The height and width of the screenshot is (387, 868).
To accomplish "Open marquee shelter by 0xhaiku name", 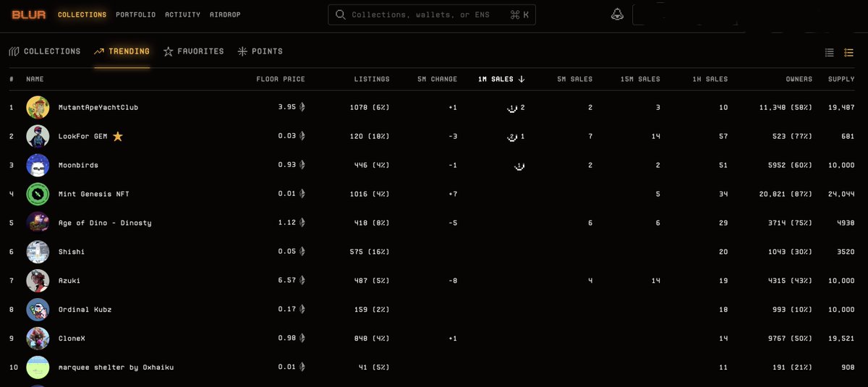I will (x=116, y=367).
